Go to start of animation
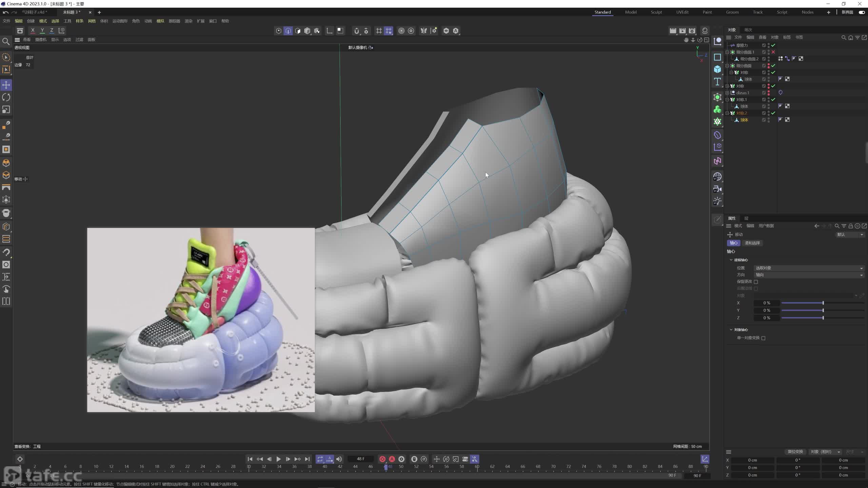 tap(250, 459)
